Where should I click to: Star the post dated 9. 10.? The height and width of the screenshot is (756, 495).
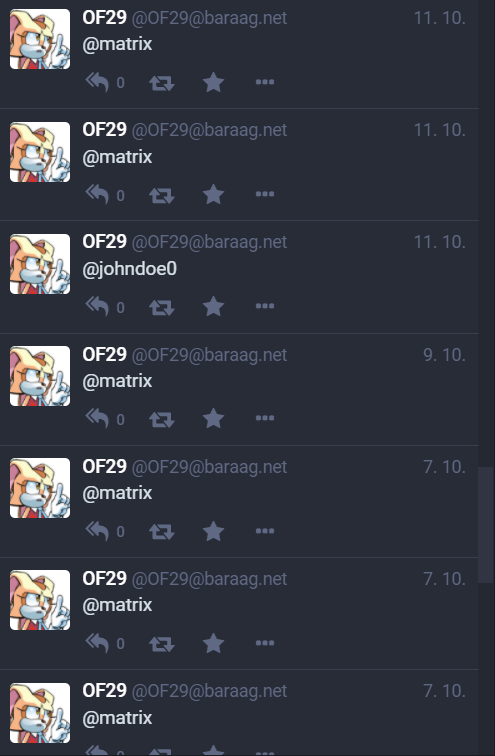point(213,418)
